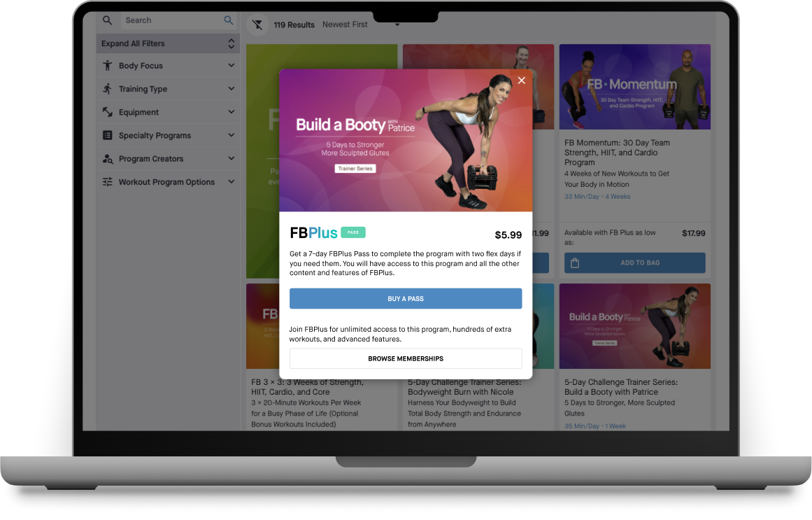Click the Equipment dumbbell icon
Image resolution: width=812 pixels, height=520 pixels.
pos(107,112)
